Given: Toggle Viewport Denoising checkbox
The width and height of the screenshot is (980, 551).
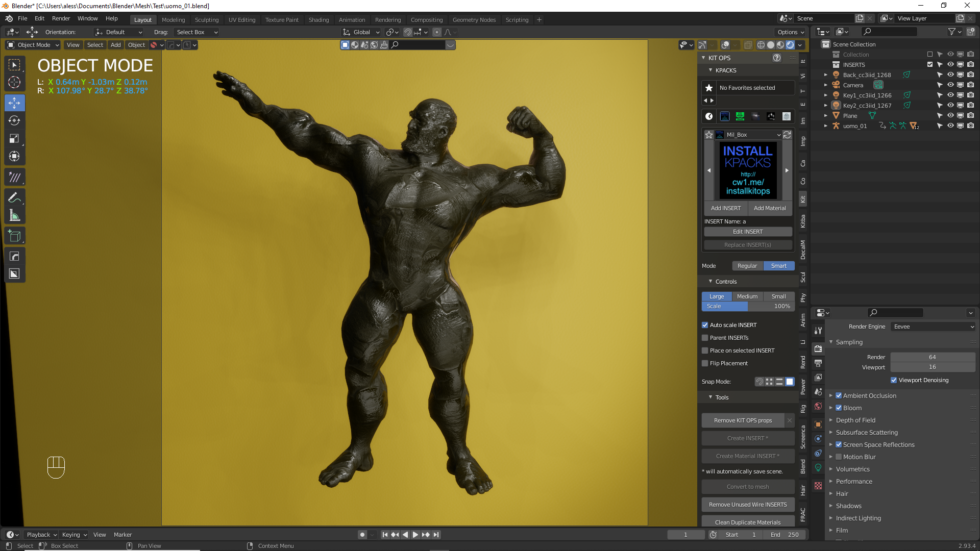Looking at the screenshot, I should point(894,380).
